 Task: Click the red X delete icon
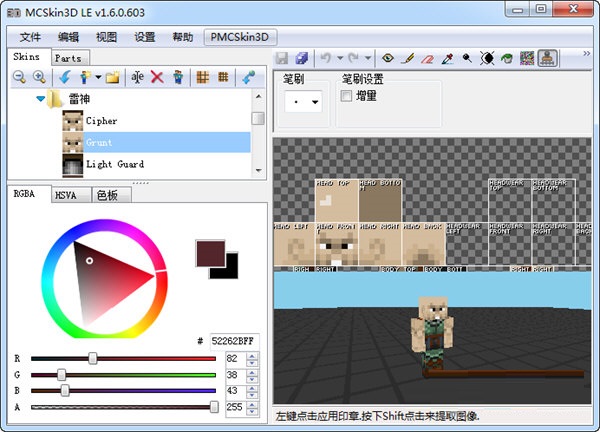[x=157, y=77]
